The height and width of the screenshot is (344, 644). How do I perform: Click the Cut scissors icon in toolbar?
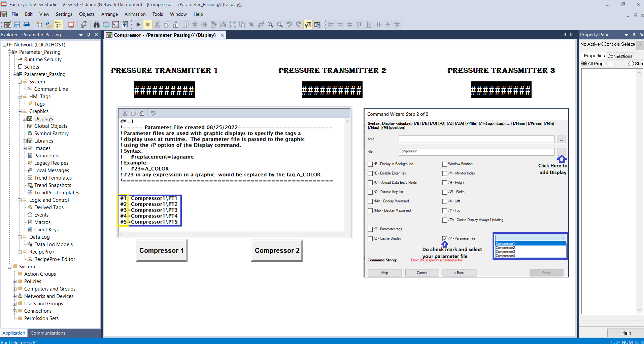[157, 25]
